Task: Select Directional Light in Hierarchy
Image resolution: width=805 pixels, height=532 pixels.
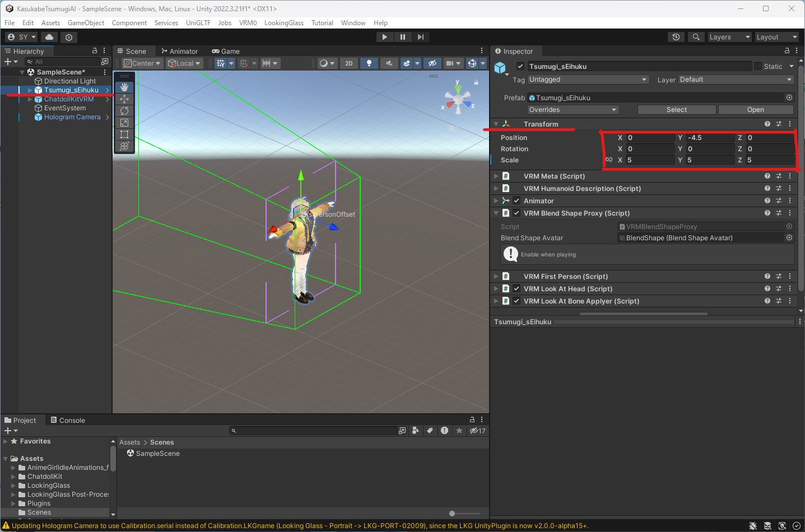Action: pos(70,81)
